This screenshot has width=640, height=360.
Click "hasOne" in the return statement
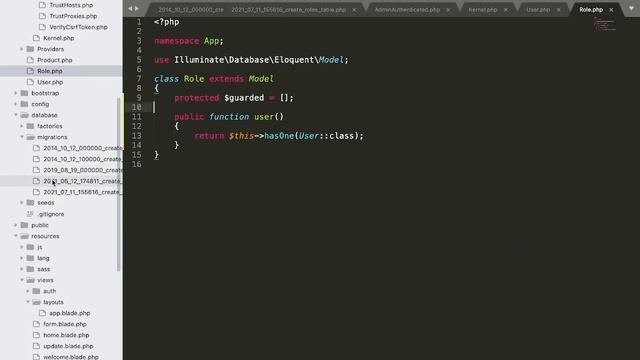(279, 136)
